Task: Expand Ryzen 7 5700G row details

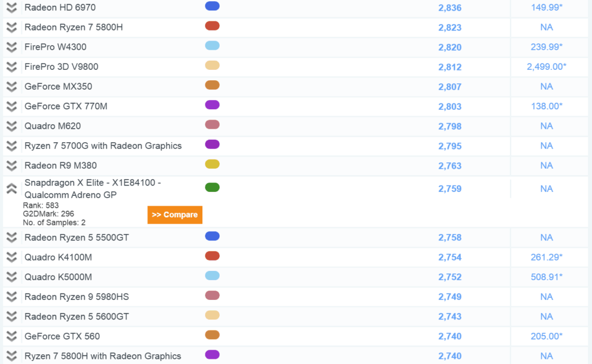Action: click(x=12, y=146)
